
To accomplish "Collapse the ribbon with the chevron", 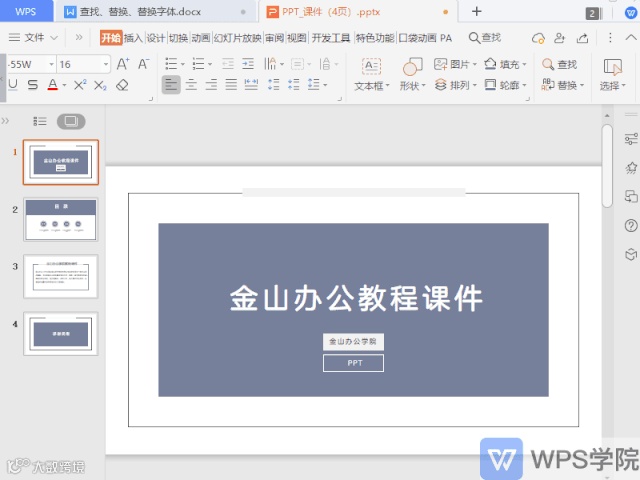I will coord(631,38).
